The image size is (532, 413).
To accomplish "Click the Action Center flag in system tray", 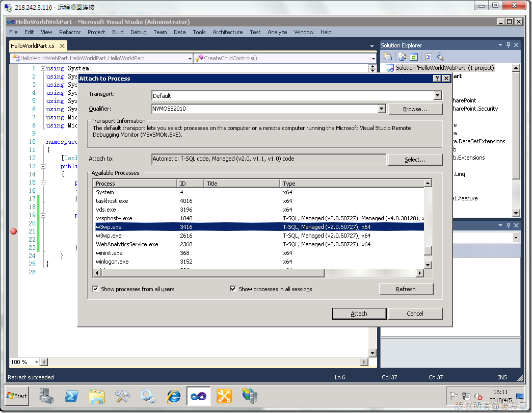I will click(x=454, y=396).
